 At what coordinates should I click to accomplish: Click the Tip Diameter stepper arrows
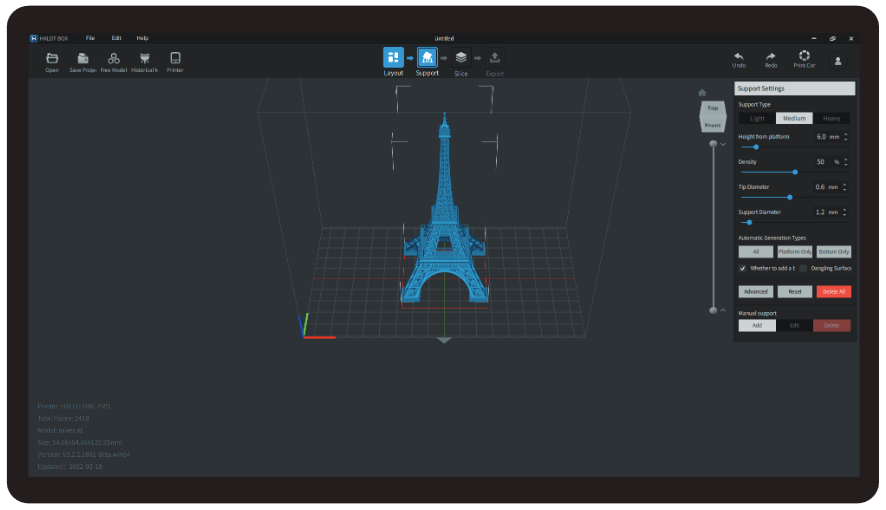pyautogui.click(x=845, y=187)
